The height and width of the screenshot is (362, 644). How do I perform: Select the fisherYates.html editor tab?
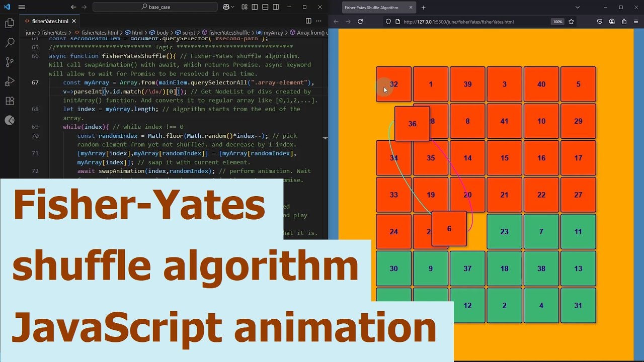click(x=50, y=21)
